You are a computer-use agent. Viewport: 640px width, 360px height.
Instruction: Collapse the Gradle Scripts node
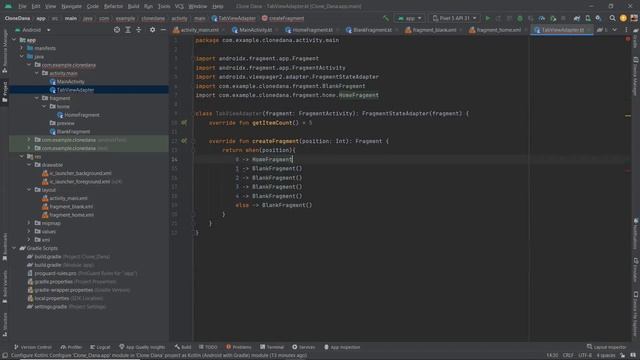14,248
